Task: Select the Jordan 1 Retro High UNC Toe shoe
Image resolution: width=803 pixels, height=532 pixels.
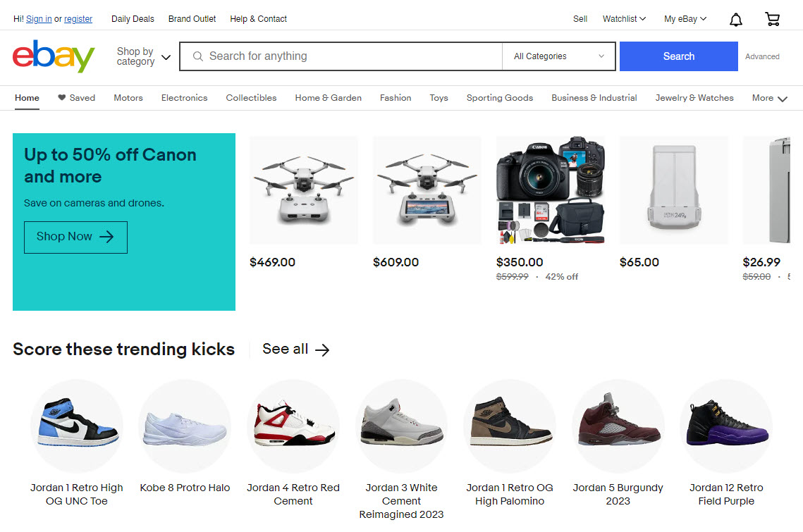Action: point(76,426)
